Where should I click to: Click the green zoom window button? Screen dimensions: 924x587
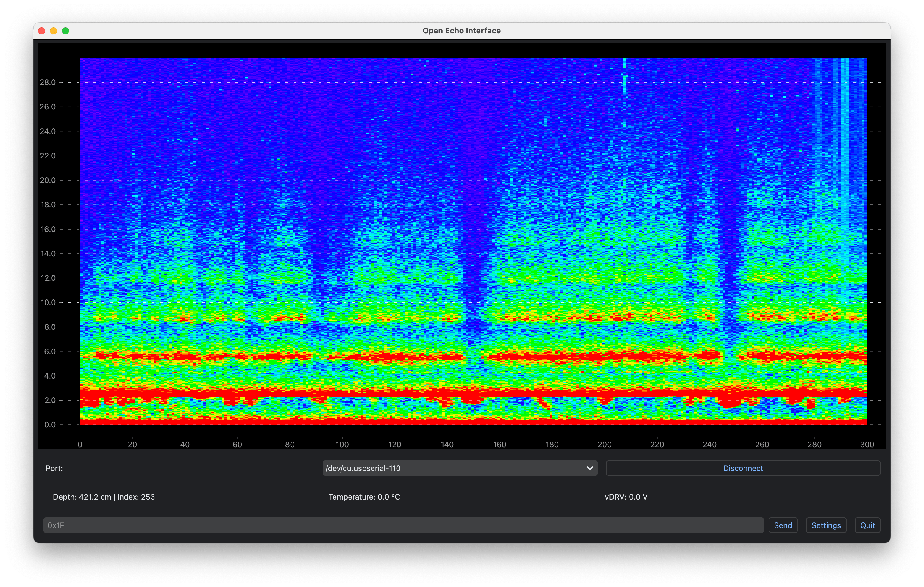pos(65,31)
